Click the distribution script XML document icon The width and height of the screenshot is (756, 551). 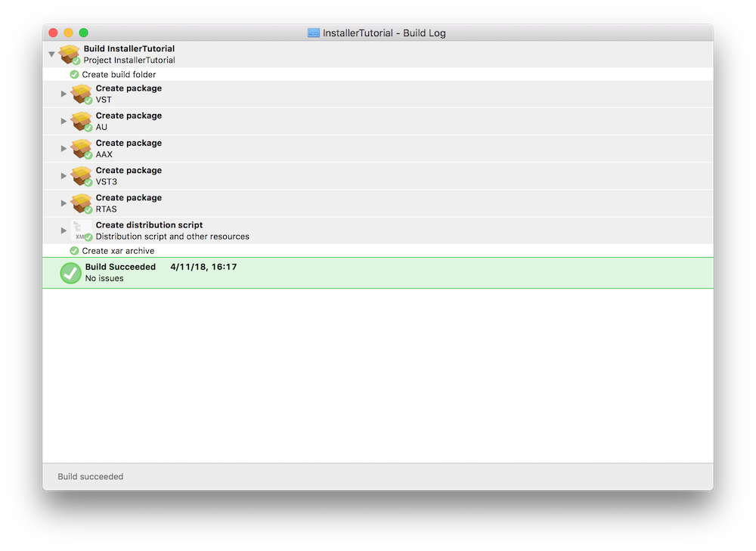pyautogui.click(x=81, y=230)
